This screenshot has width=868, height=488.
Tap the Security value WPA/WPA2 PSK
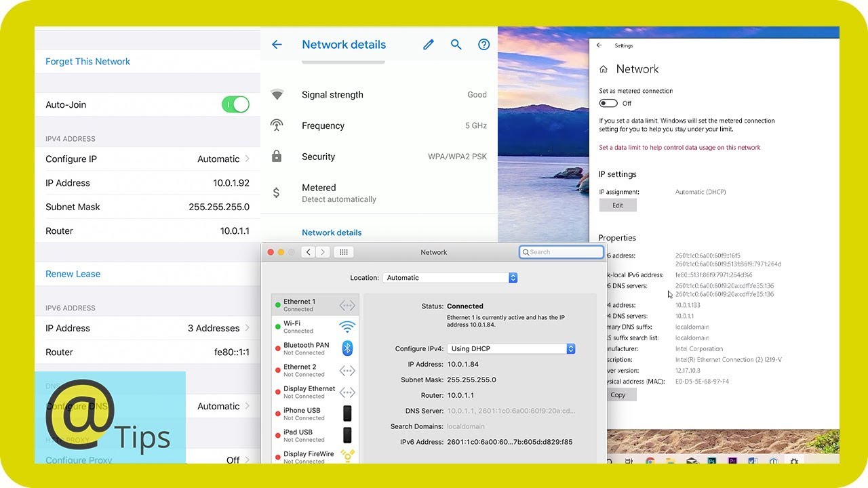coord(458,157)
